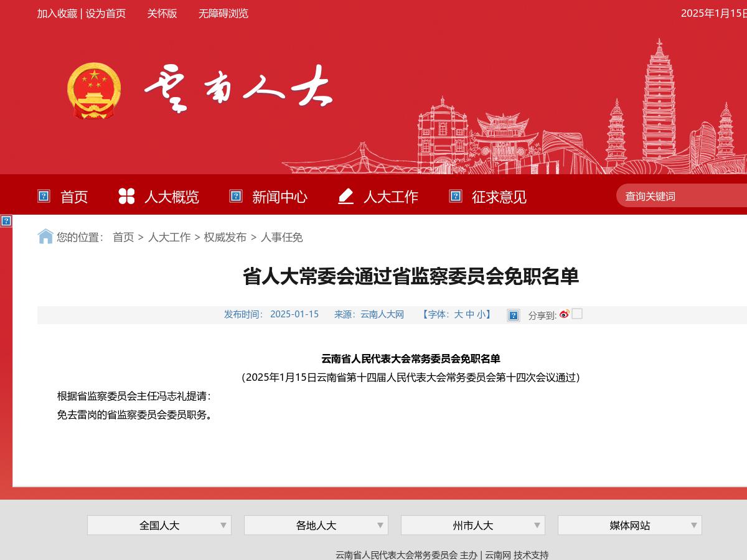Open the 人大概览 menu item
The image size is (747, 560).
(x=171, y=197)
